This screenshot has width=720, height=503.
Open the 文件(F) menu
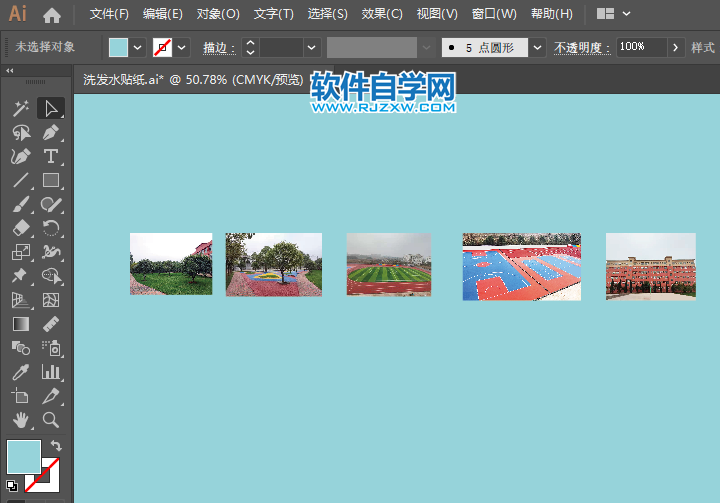pyautogui.click(x=109, y=14)
